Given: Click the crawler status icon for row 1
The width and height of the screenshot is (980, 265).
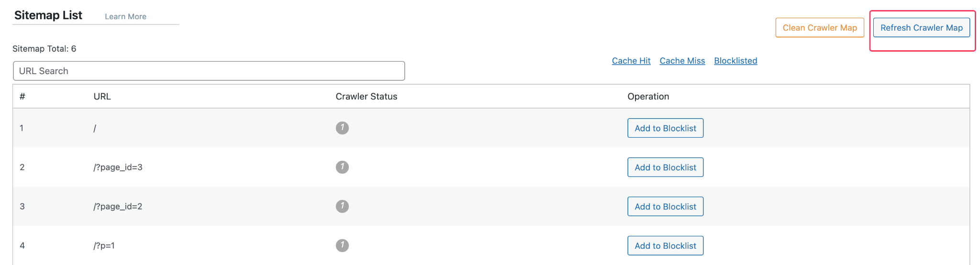Looking at the screenshot, I should (342, 128).
